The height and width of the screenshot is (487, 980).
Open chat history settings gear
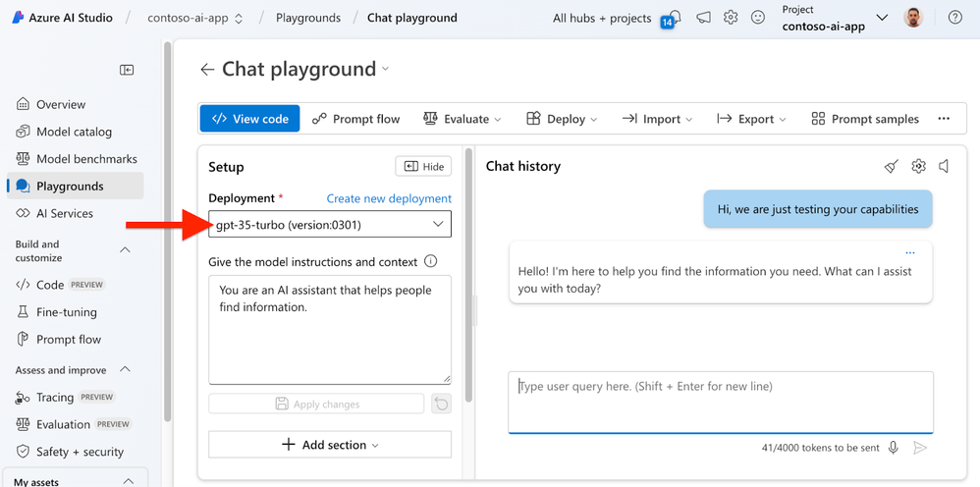coord(918,166)
